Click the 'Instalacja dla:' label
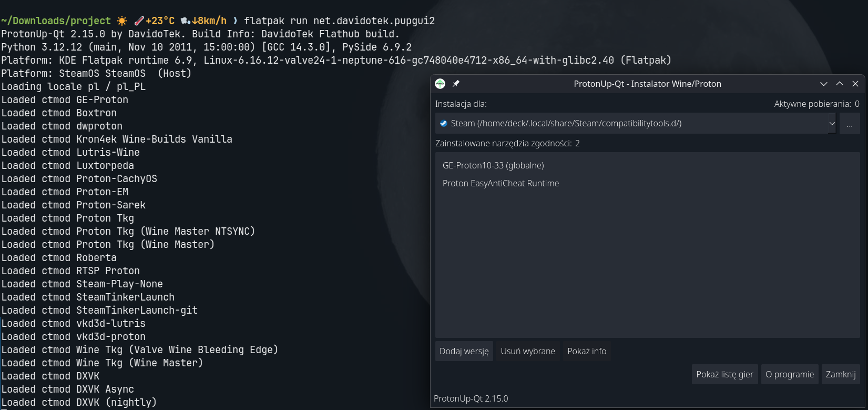The height and width of the screenshot is (410, 868). tap(461, 104)
